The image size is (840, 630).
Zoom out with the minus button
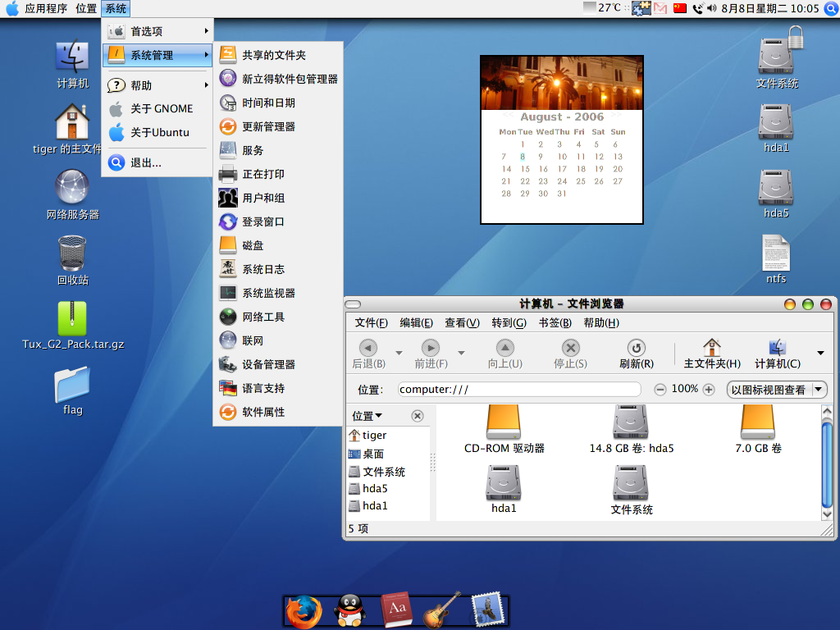[x=660, y=390]
